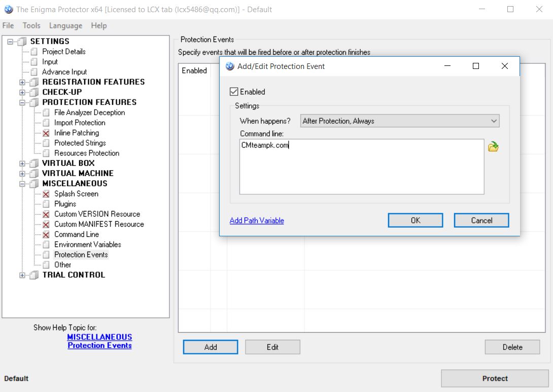553x392 pixels.
Task: Select Advance Input in the settings tree
Action: click(x=64, y=72)
